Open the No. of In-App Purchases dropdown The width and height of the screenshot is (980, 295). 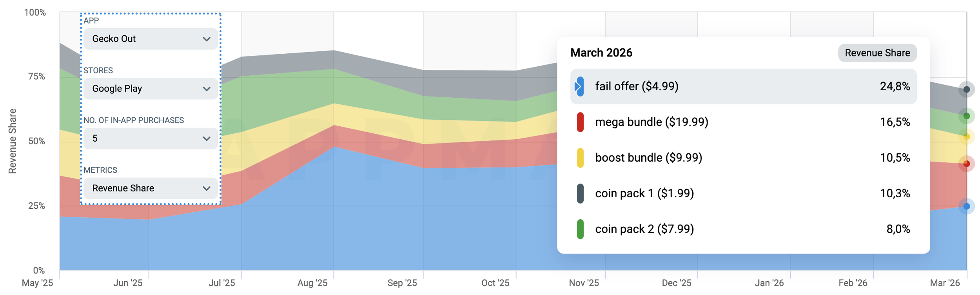151,138
